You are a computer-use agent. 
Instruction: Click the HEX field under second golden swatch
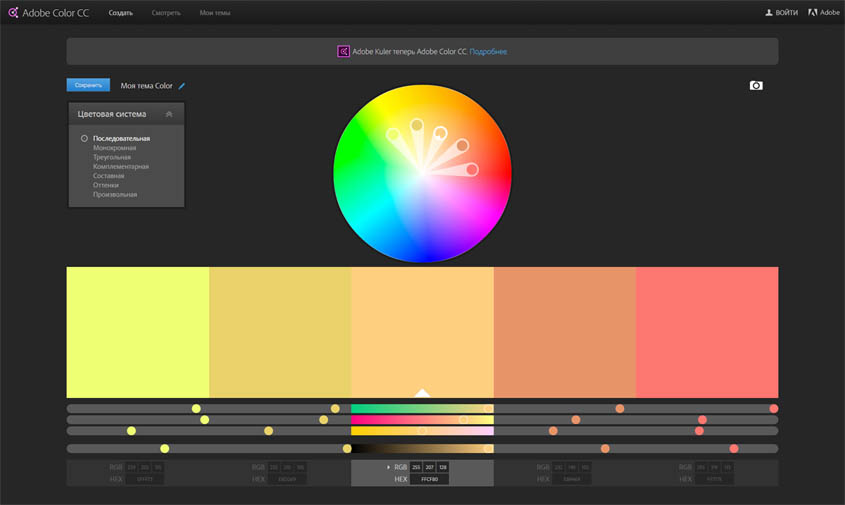pyautogui.click(x=287, y=479)
